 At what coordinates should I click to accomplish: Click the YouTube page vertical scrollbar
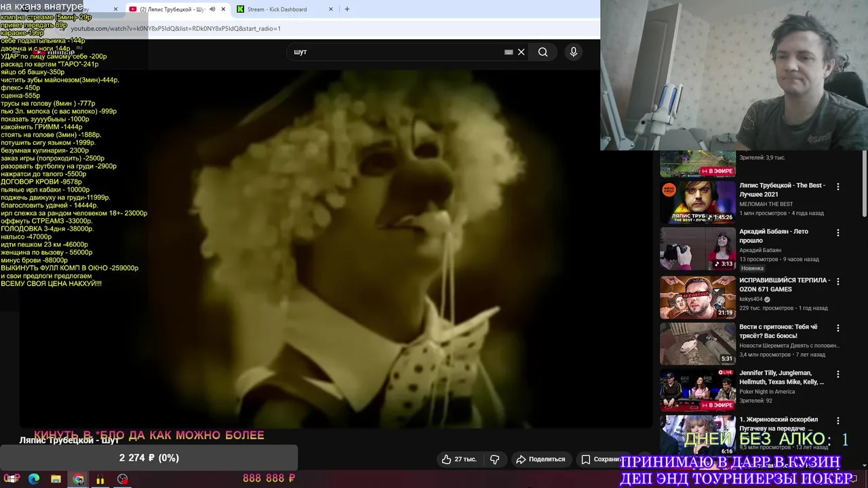[x=865, y=183]
